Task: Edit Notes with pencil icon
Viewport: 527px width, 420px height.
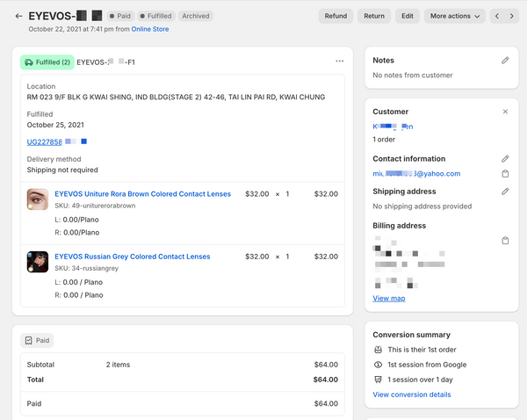Action: point(505,61)
